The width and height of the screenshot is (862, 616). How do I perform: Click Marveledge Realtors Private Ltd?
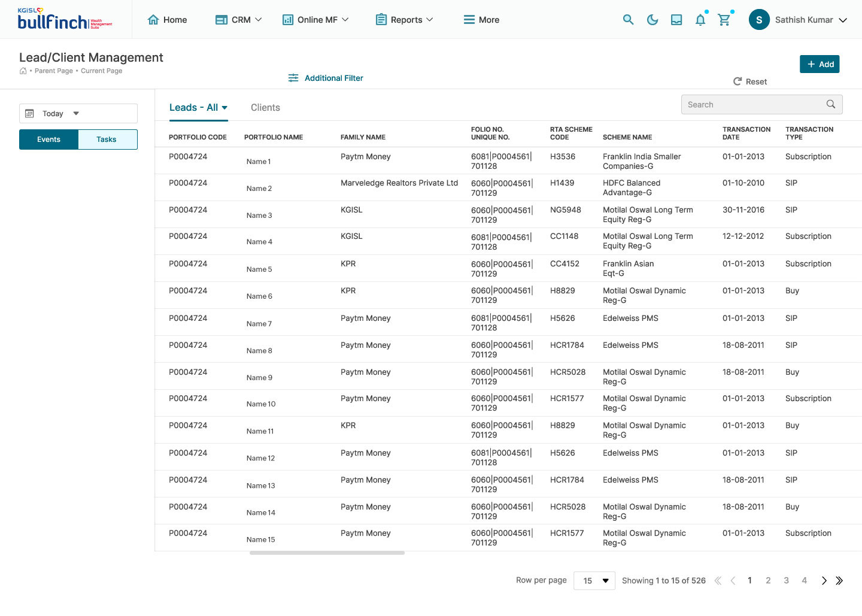[399, 183]
